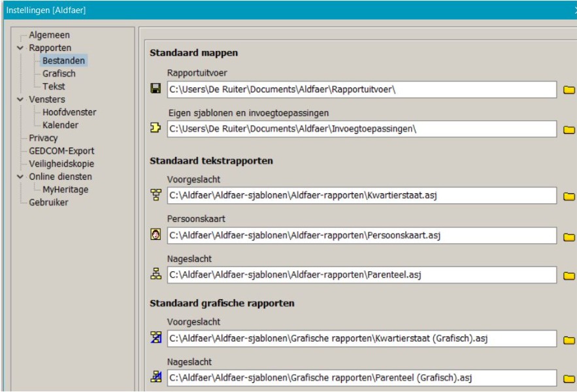Select Tekst under Rapporten
Screen dimensions: 577x392
(54, 86)
